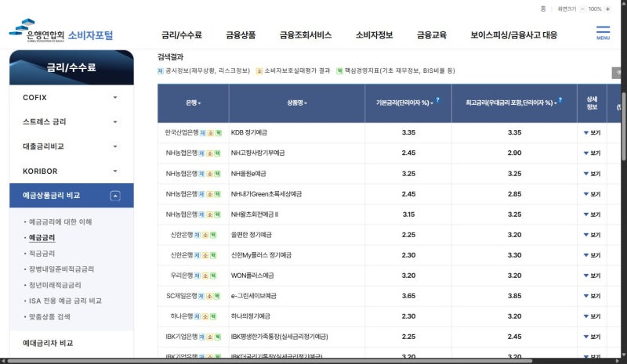627x364 pixels.
Task: Sort by 기본금리(단리이자 %) column
Action: click(404, 103)
